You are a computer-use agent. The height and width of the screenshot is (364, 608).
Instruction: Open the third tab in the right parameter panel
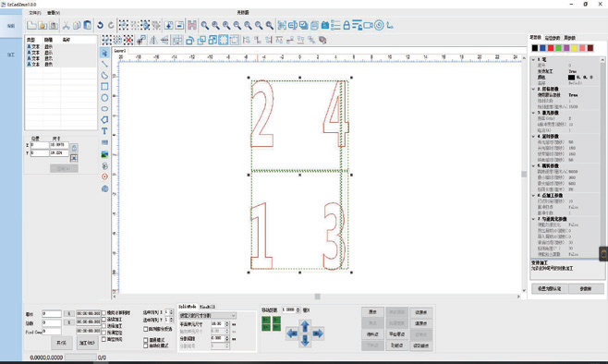[569, 38]
